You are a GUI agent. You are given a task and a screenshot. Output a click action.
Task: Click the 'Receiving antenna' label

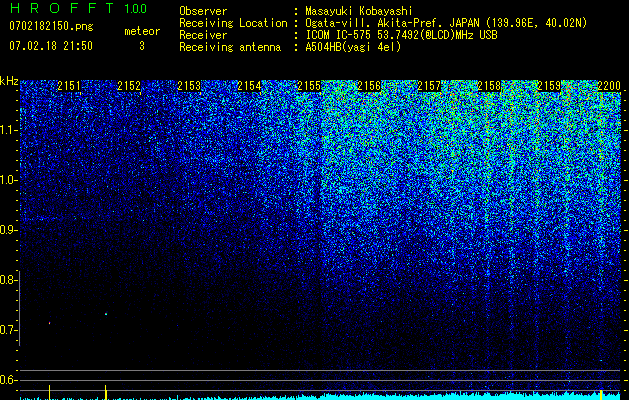230,47
